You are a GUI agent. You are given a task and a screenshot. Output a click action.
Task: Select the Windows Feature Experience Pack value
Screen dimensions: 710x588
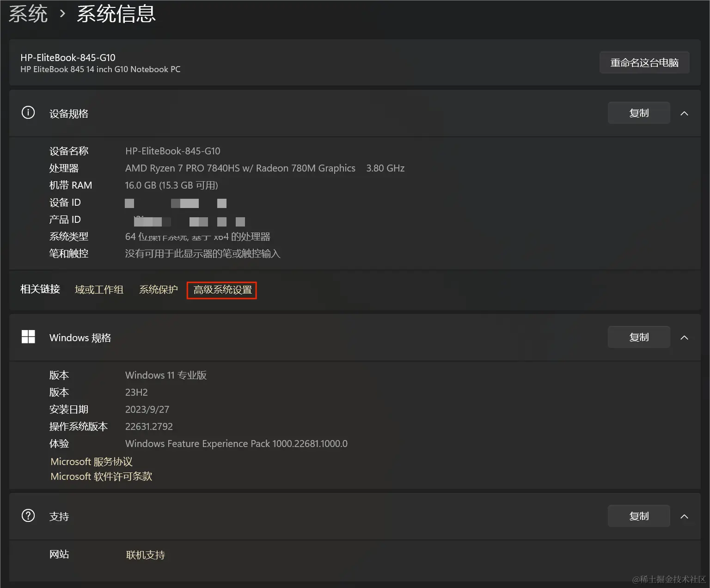point(236,444)
